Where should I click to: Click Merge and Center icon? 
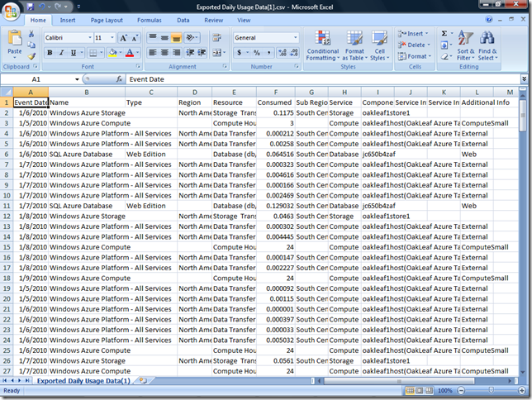pos(216,53)
